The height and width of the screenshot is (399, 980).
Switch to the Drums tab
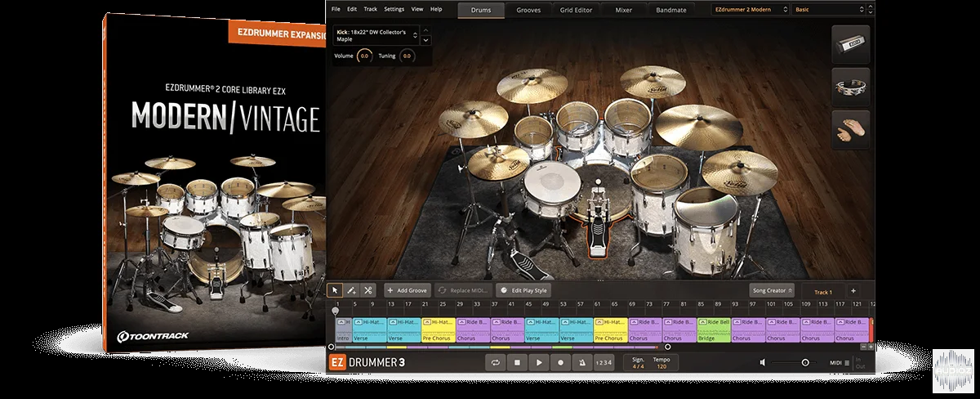pos(481,10)
